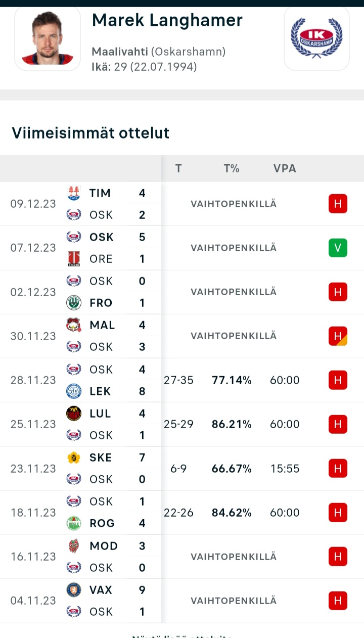The width and height of the screenshot is (364, 638).
Task: Tap the half-orange H badge for 30.11.23
Action: [338, 336]
